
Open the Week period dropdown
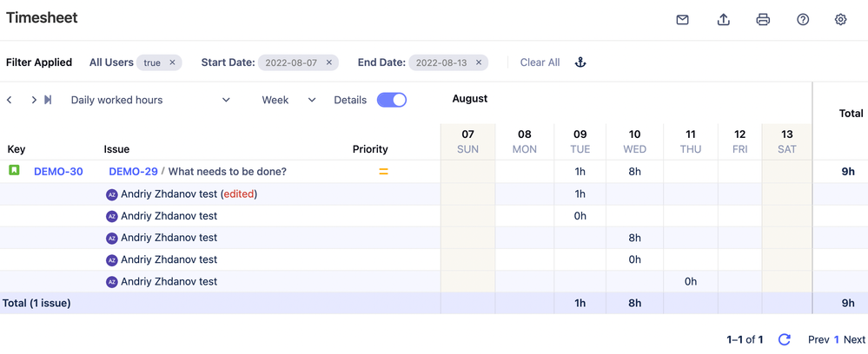pyautogui.click(x=288, y=100)
